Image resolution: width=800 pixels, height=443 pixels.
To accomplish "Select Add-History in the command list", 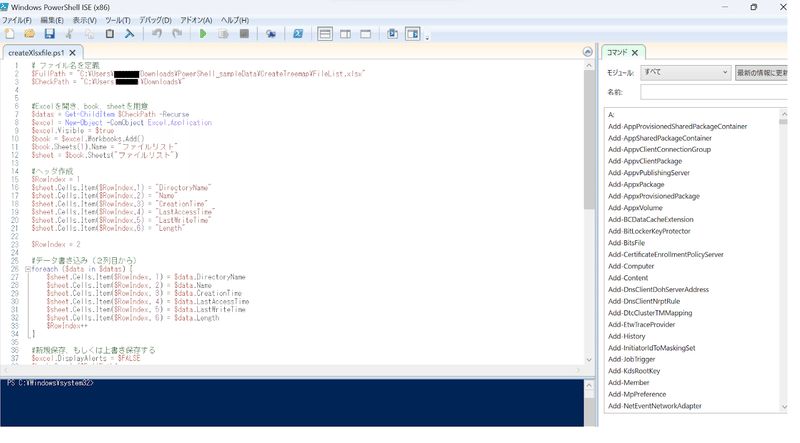I will pyautogui.click(x=626, y=336).
